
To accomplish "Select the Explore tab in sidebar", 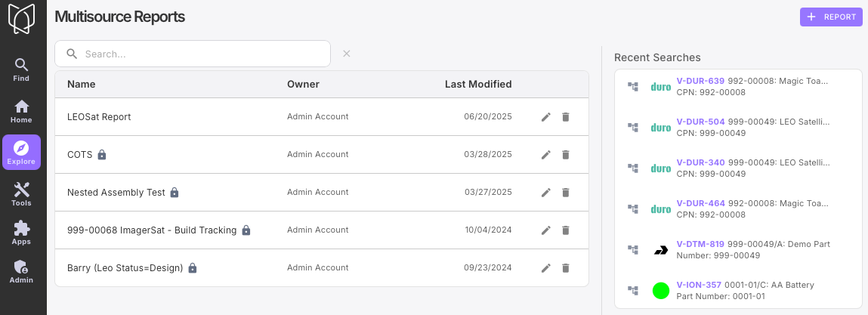I will tap(21, 153).
